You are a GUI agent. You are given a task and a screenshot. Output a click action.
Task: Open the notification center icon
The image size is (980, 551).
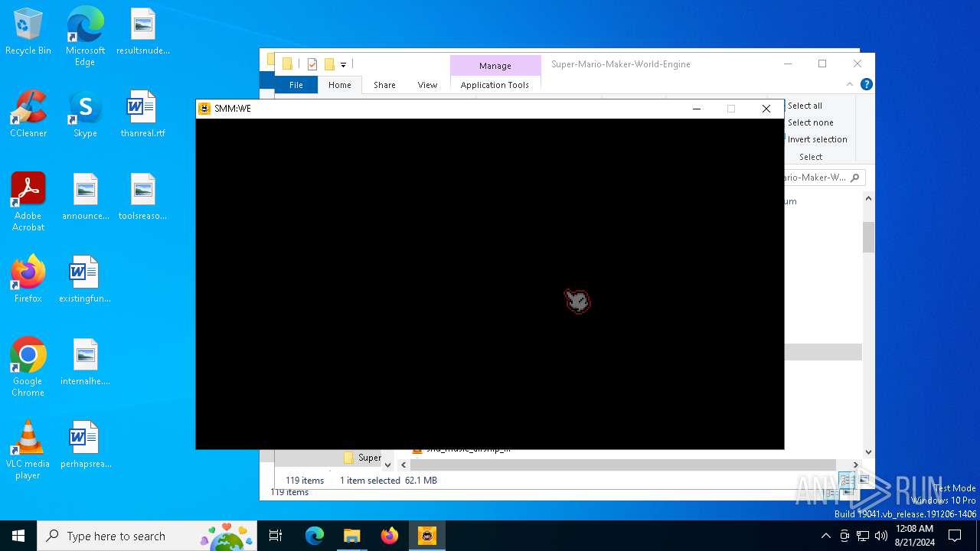955,536
